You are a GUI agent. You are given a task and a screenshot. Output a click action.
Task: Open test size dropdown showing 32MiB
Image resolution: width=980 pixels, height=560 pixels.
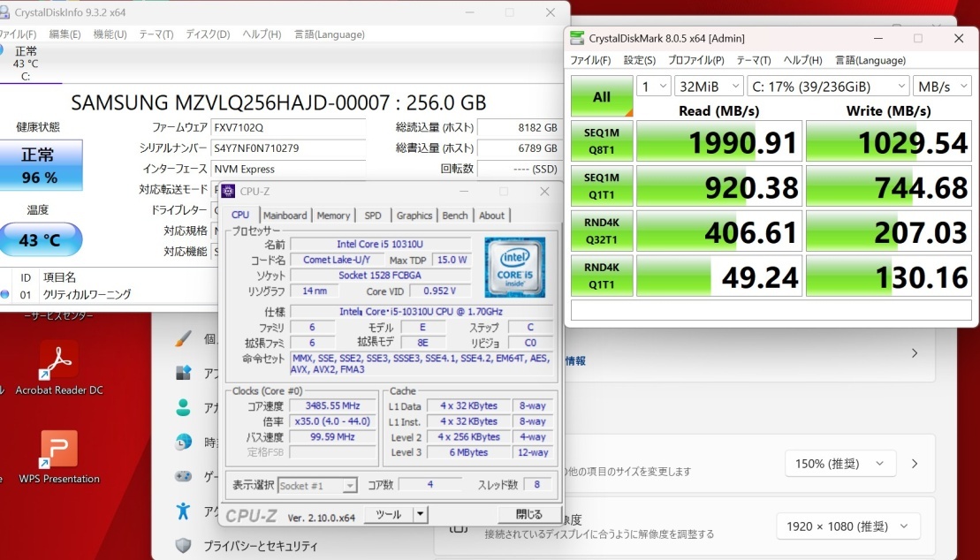point(709,87)
